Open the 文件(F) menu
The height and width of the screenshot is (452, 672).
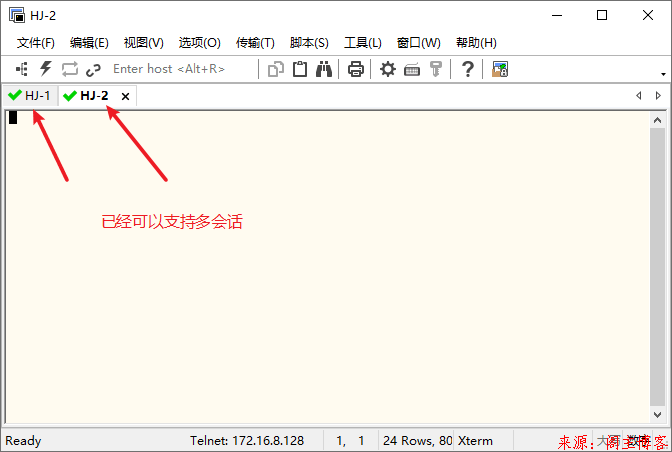36,43
